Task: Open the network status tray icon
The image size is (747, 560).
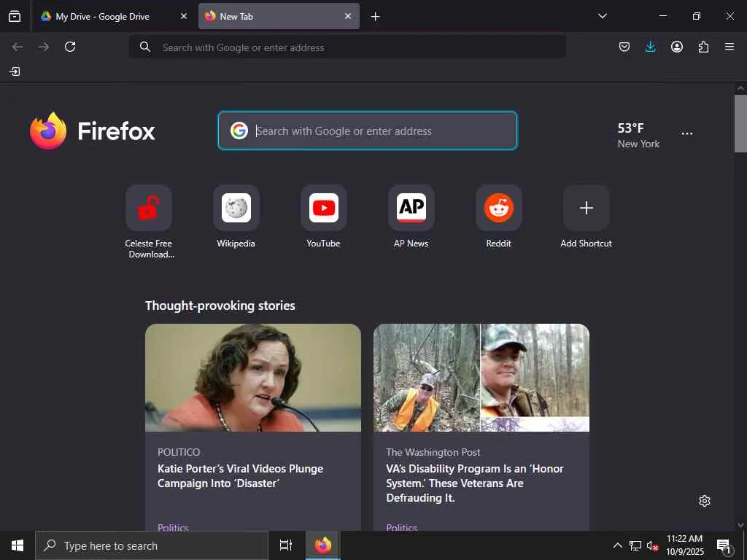Action: (635, 545)
